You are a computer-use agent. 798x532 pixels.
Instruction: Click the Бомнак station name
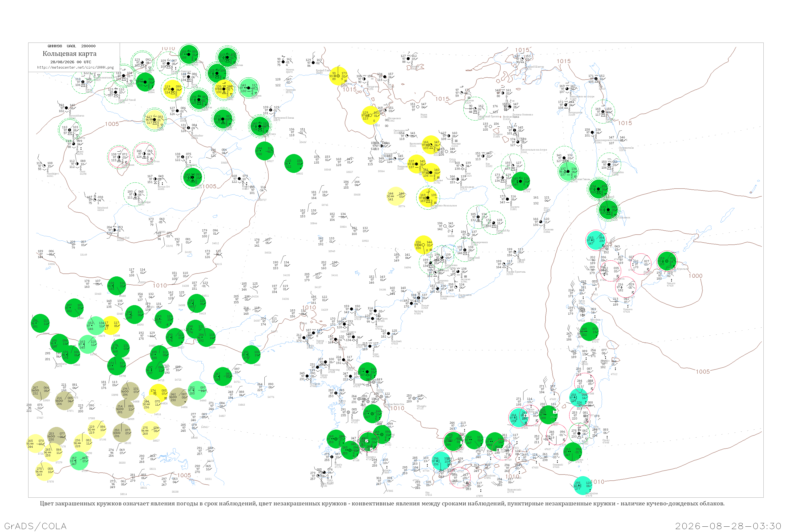click(415, 67)
